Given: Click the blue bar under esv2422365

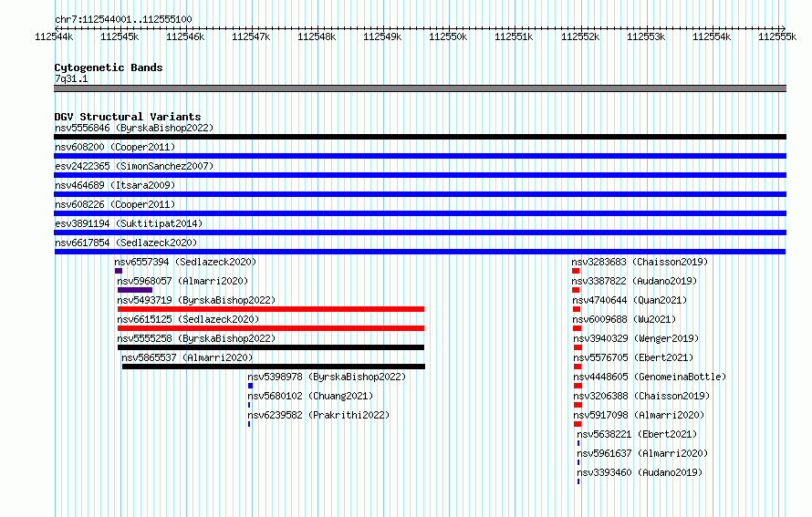Looking at the screenshot, I should [420, 175].
